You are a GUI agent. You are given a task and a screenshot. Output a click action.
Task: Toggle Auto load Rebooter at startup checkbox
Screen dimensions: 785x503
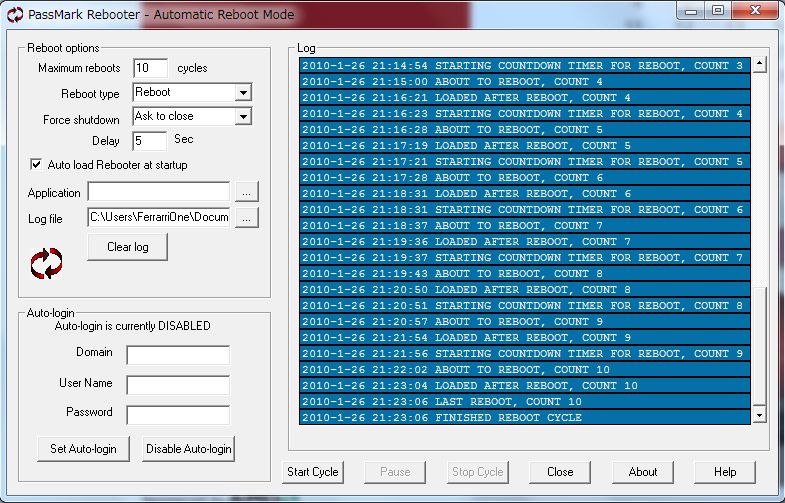[x=36, y=164]
